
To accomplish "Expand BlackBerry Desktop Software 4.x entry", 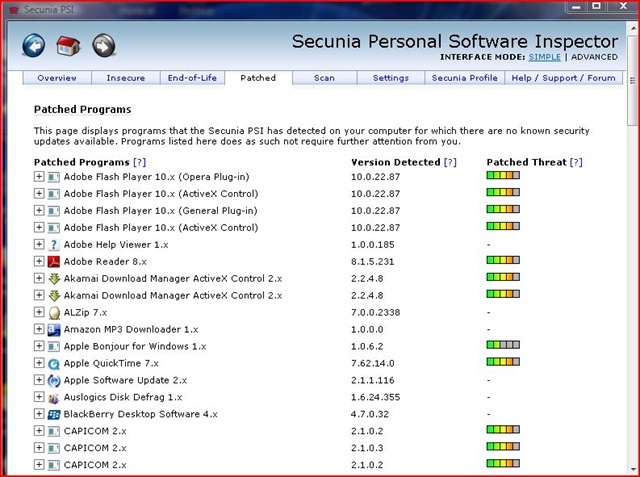I will click(x=39, y=413).
